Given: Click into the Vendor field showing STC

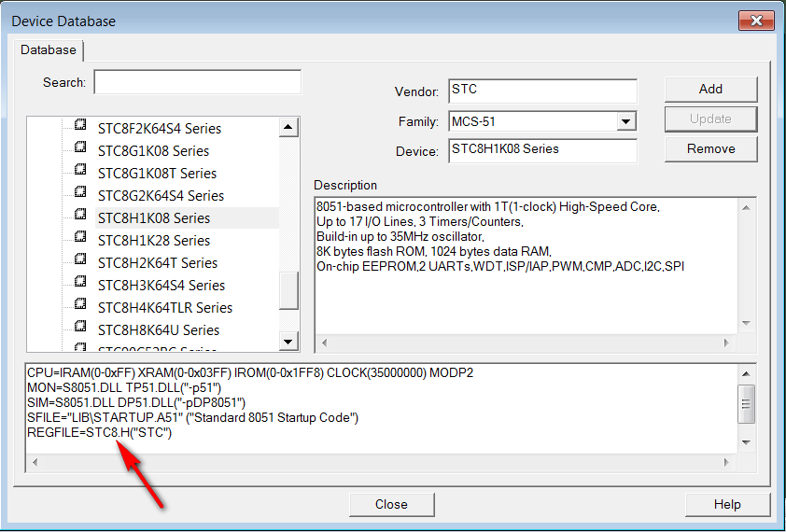Looking at the screenshot, I should tap(543, 91).
